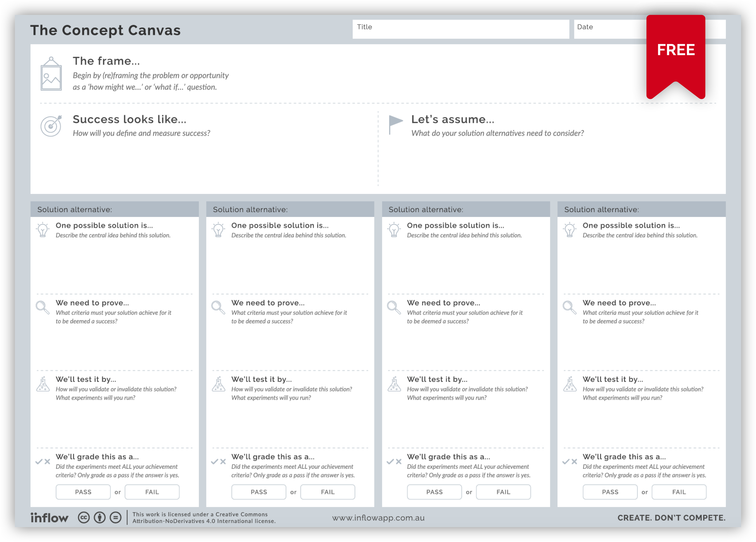Click The Concept Canvas heading
Image resolution: width=756 pixels, height=542 pixels.
point(105,30)
